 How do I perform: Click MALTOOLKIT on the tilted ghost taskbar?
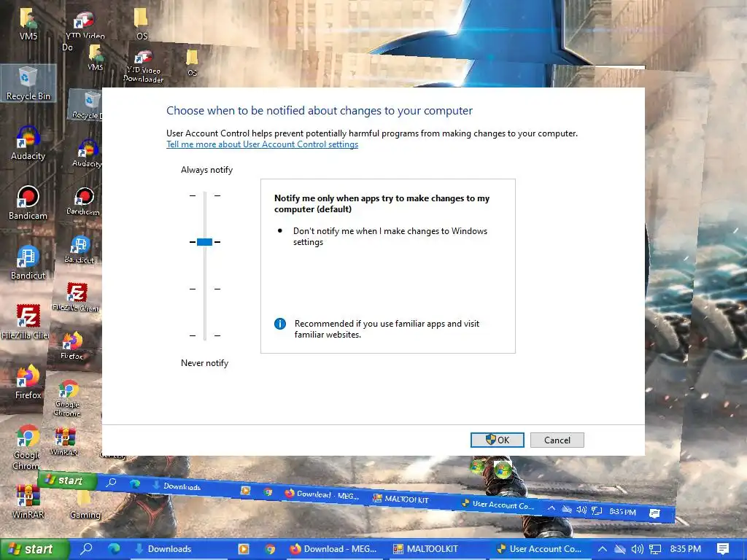click(x=401, y=499)
